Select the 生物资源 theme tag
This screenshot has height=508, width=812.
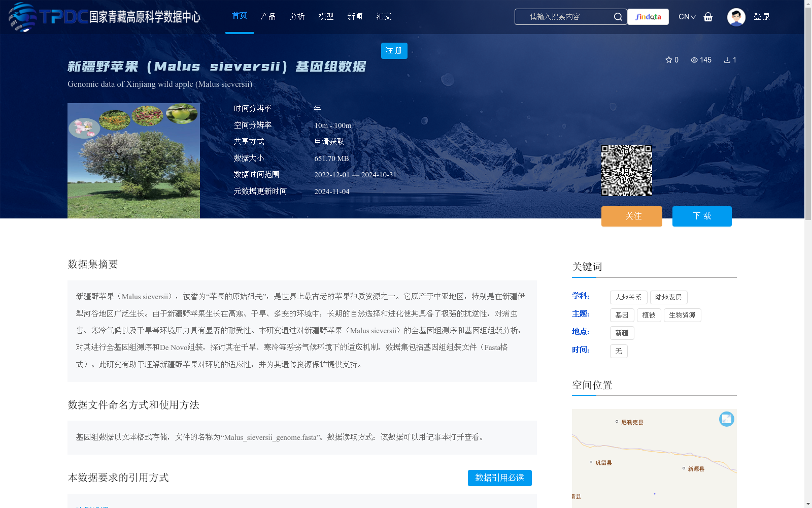click(682, 315)
